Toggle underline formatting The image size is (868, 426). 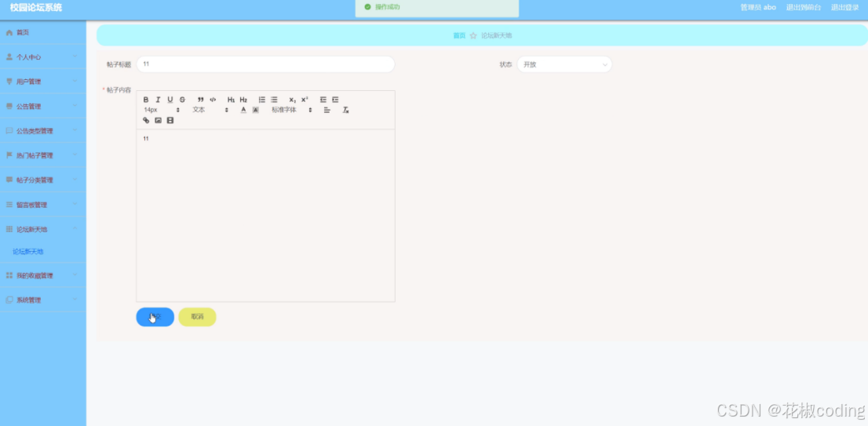coord(170,100)
